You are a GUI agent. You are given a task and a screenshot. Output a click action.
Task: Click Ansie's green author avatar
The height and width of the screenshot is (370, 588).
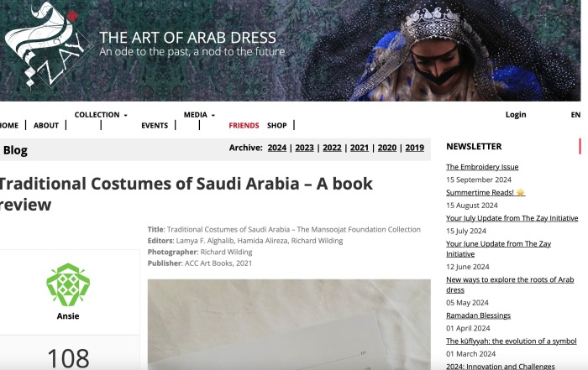(68, 284)
